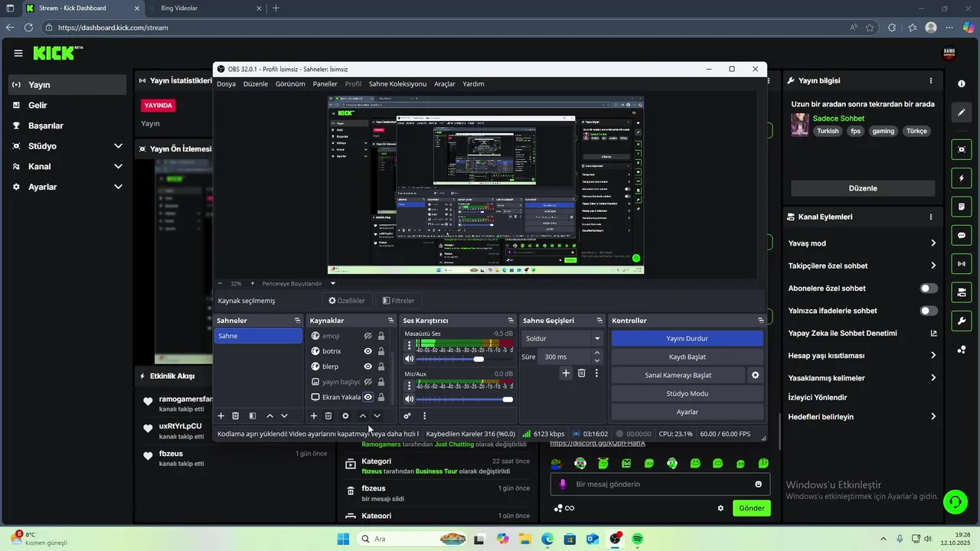Open preview scaling dropdown Pencereye Boyutlandır
Image resolution: width=980 pixels, height=551 pixels.
pos(298,283)
